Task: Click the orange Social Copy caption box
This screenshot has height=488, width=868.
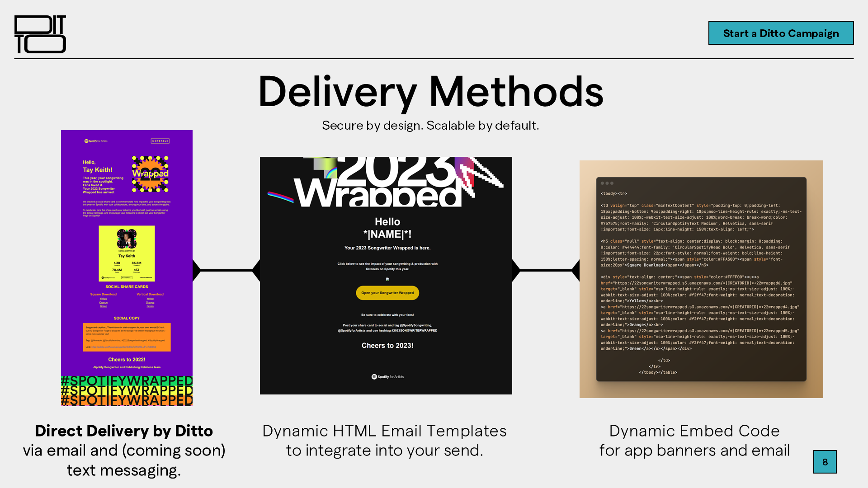Action: [127, 337]
